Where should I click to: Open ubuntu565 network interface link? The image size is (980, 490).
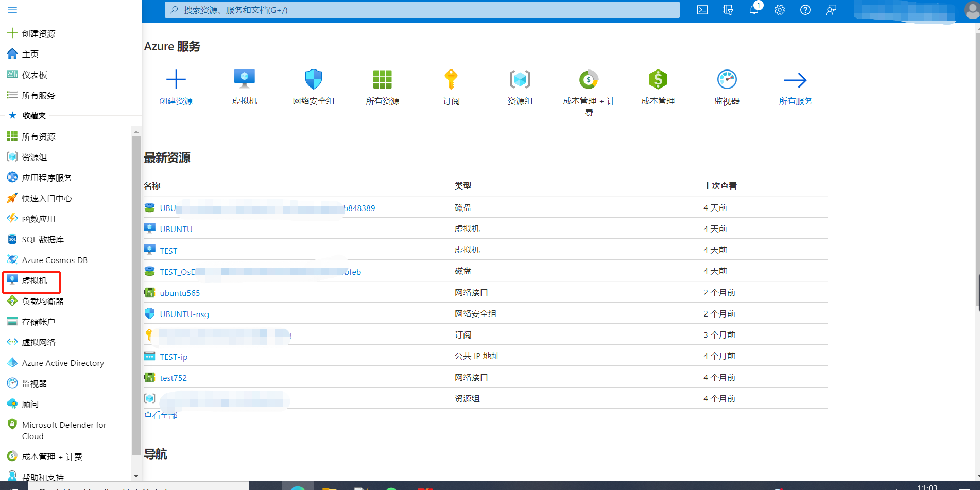(180, 293)
